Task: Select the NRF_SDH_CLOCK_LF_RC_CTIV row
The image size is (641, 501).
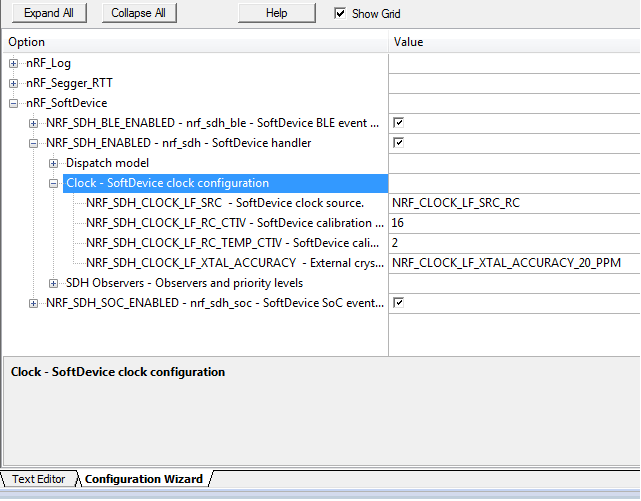Action: pyautogui.click(x=235, y=224)
